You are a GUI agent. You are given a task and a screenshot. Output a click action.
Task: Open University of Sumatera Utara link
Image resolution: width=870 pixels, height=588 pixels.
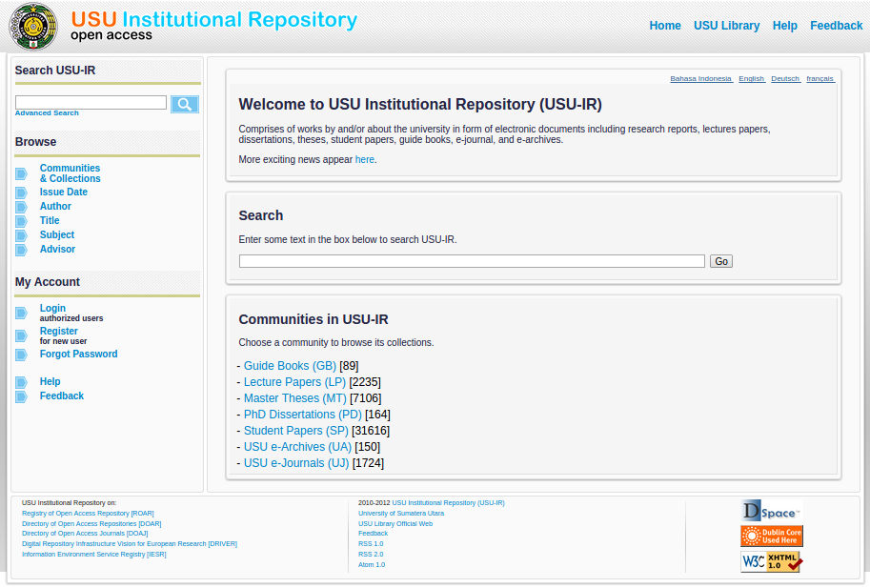tap(401, 514)
